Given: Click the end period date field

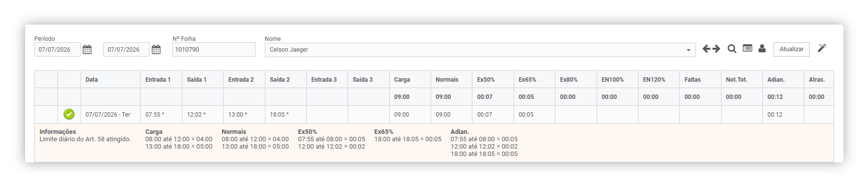Looking at the screenshot, I should click(x=126, y=50).
